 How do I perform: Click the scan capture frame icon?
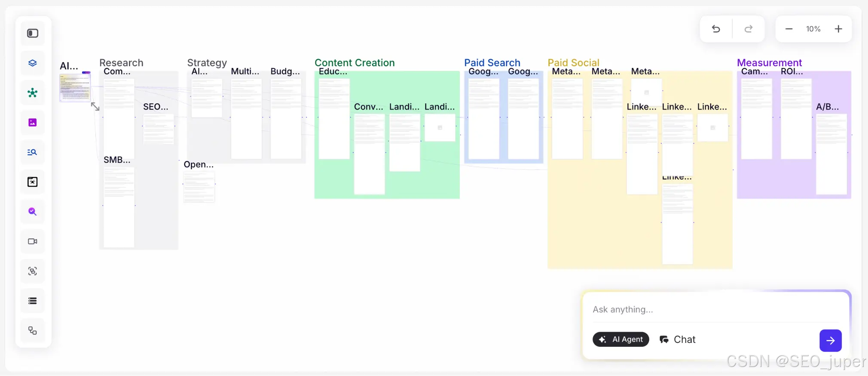pos(33,271)
